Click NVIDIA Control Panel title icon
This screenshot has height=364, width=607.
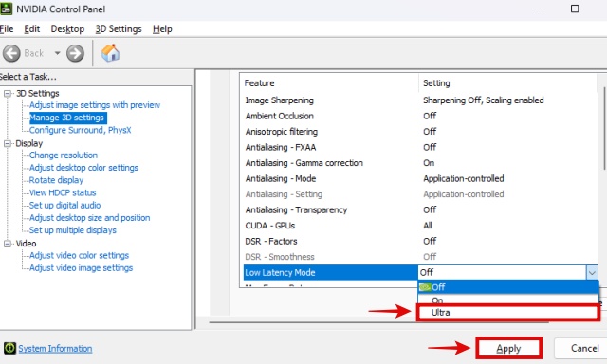pyautogui.click(x=6, y=9)
